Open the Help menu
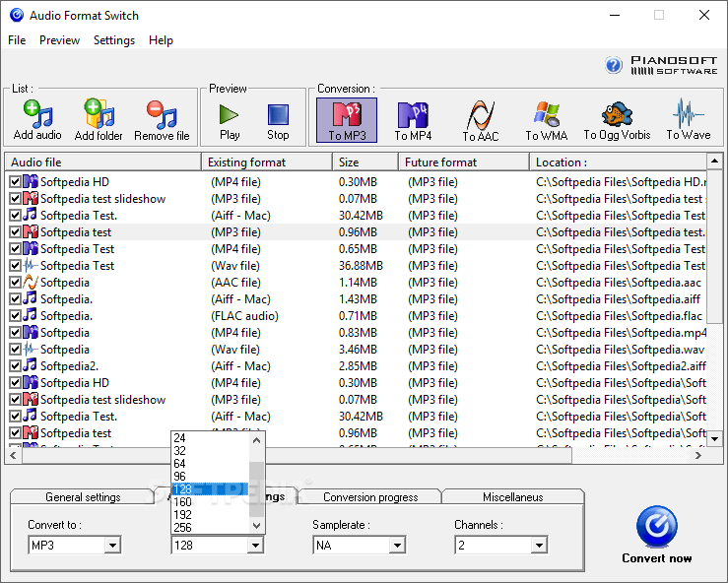 [x=161, y=40]
